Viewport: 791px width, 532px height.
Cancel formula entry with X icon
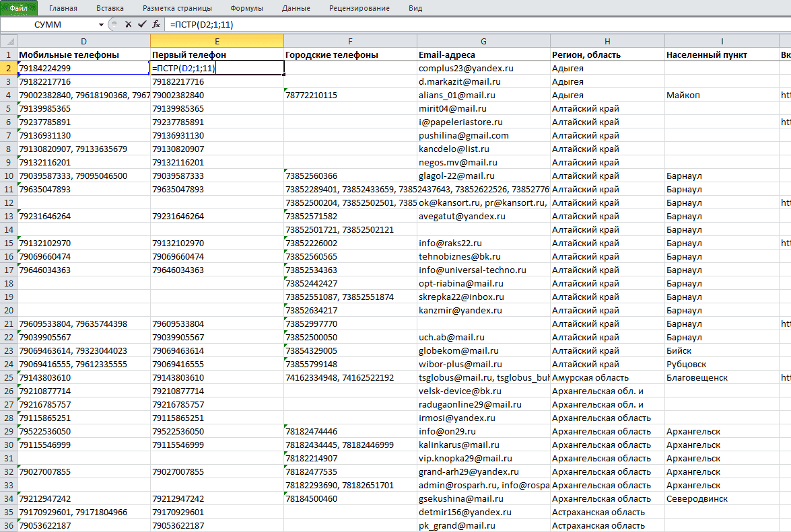click(128, 24)
